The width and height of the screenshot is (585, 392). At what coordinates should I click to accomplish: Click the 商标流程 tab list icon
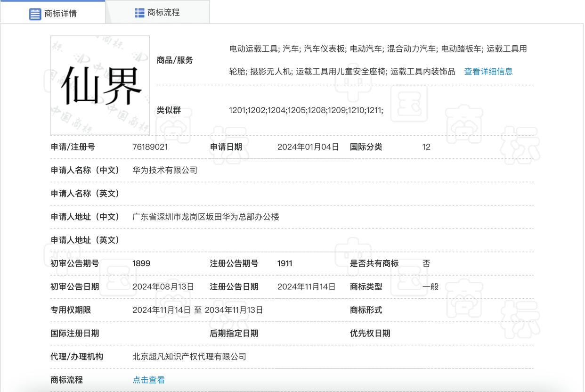[x=140, y=13]
